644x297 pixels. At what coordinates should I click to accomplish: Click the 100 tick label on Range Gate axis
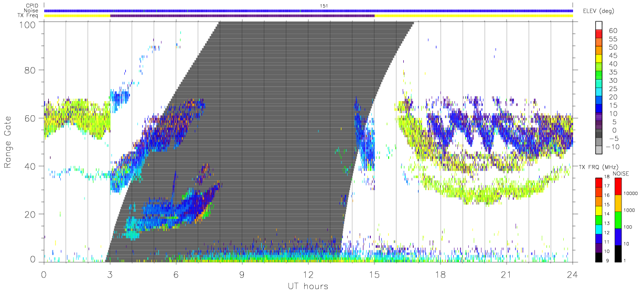[x=27, y=25]
